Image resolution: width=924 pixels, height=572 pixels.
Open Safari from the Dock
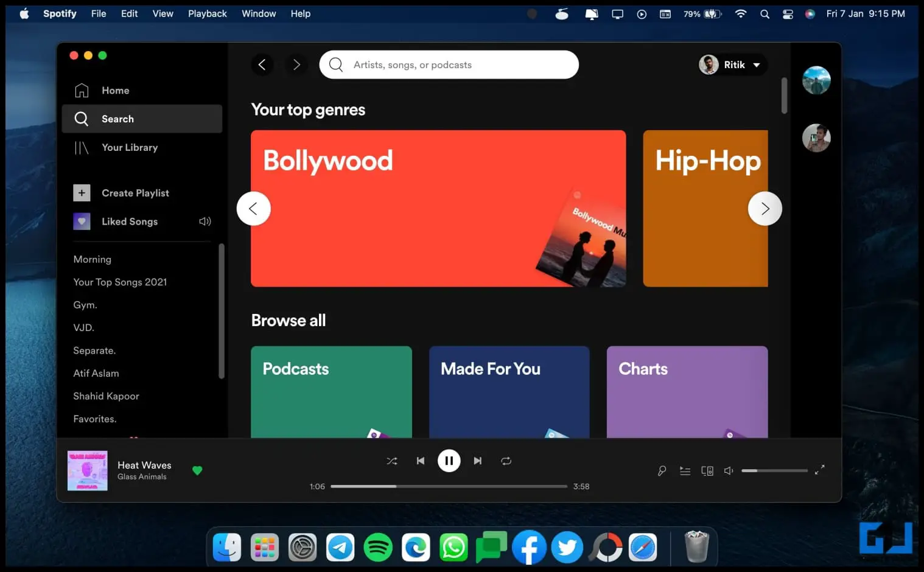643,548
